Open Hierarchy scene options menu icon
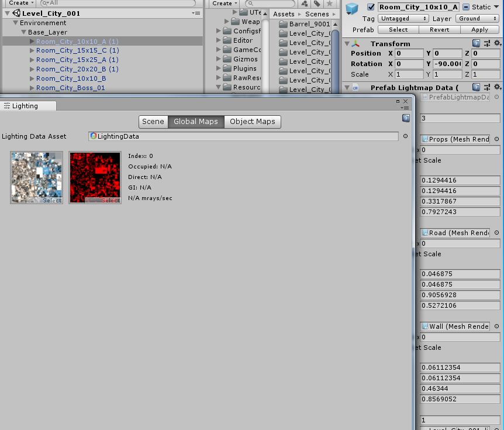 point(196,13)
